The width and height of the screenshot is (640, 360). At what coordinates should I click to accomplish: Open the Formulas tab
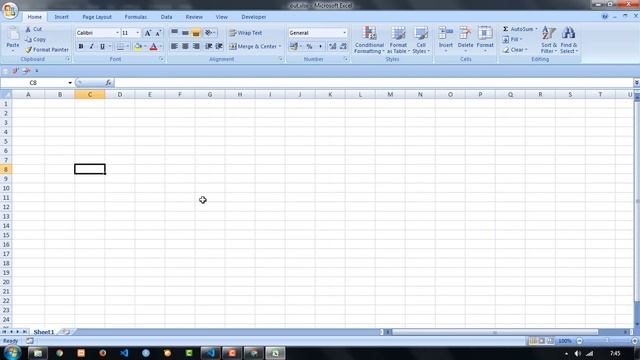(136, 17)
